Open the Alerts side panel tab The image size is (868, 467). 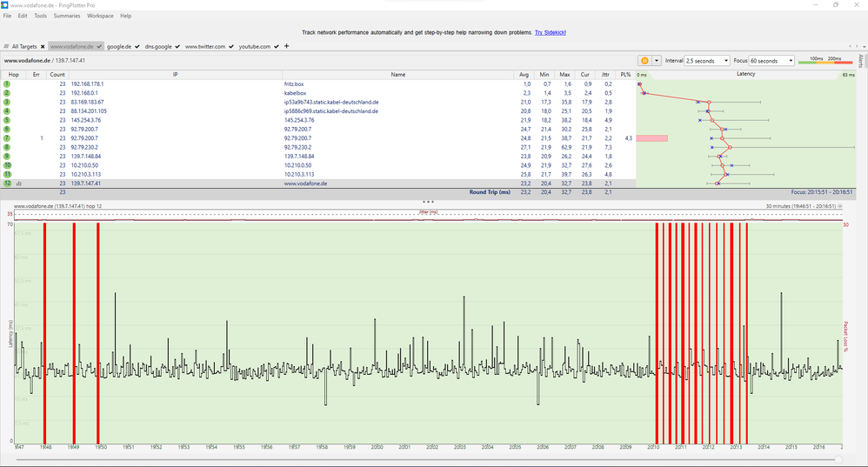(x=861, y=61)
